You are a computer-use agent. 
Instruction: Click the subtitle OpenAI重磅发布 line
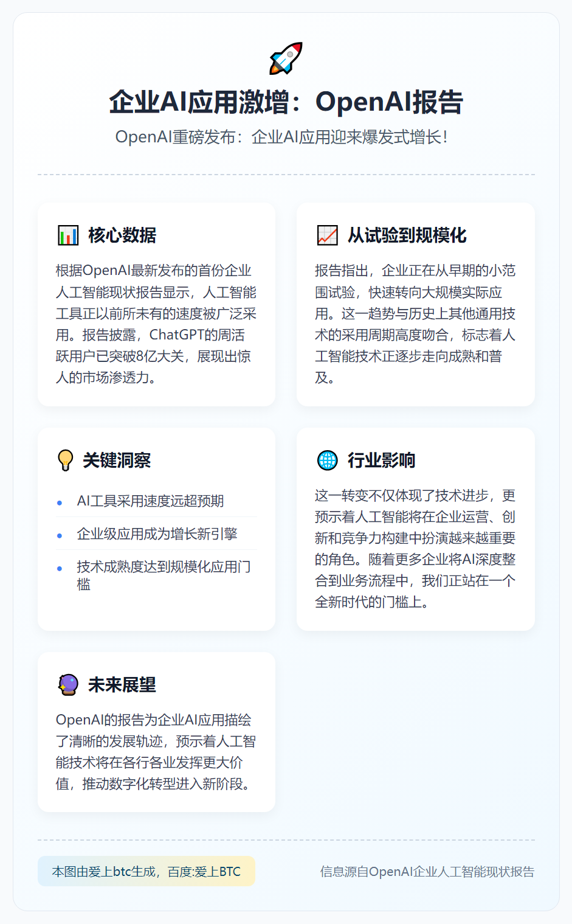(281, 137)
